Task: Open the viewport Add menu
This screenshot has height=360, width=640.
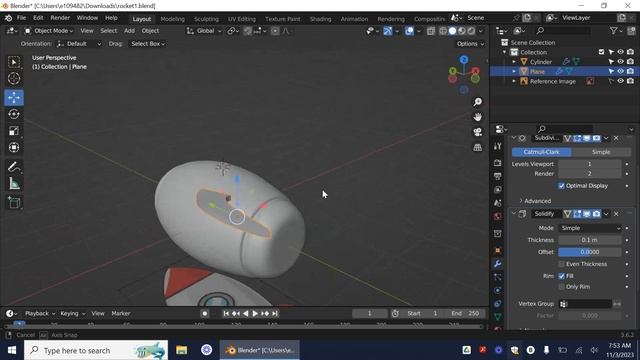Action: [x=129, y=31]
